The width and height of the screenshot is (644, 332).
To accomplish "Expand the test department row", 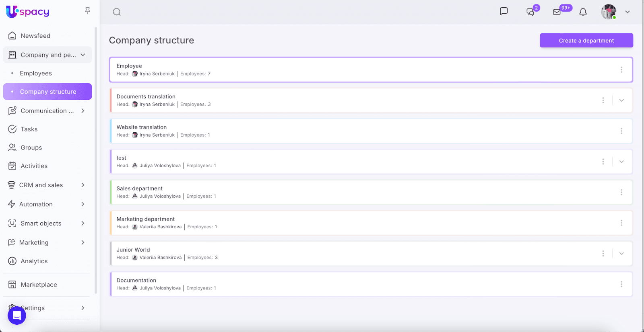I will (x=621, y=162).
